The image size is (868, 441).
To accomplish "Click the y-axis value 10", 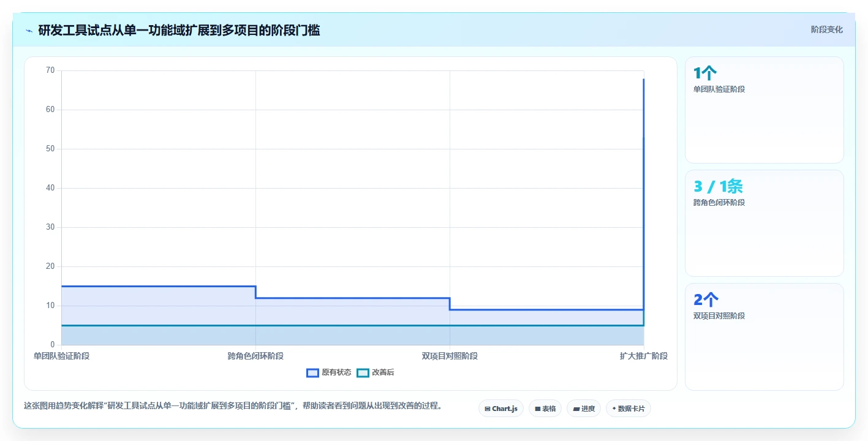I will coord(50,306).
